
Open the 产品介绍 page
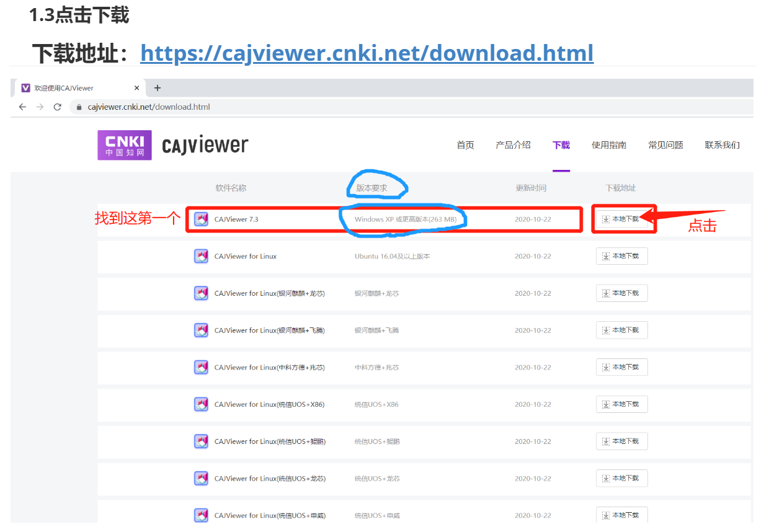[x=513, y=144]
